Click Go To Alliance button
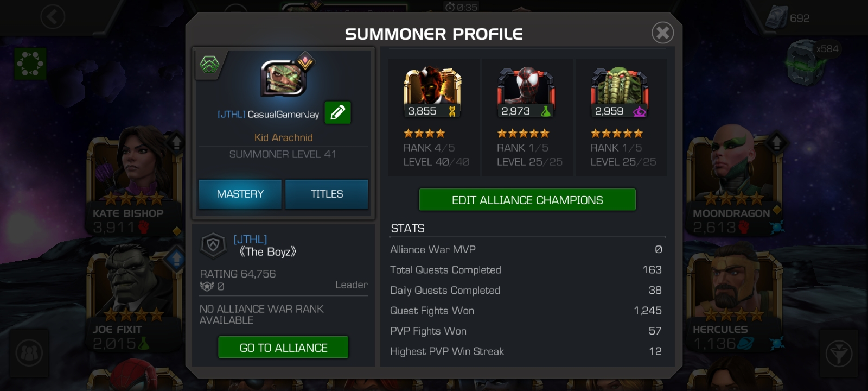Viewport: 868px width, 391px height. [283, 348]
